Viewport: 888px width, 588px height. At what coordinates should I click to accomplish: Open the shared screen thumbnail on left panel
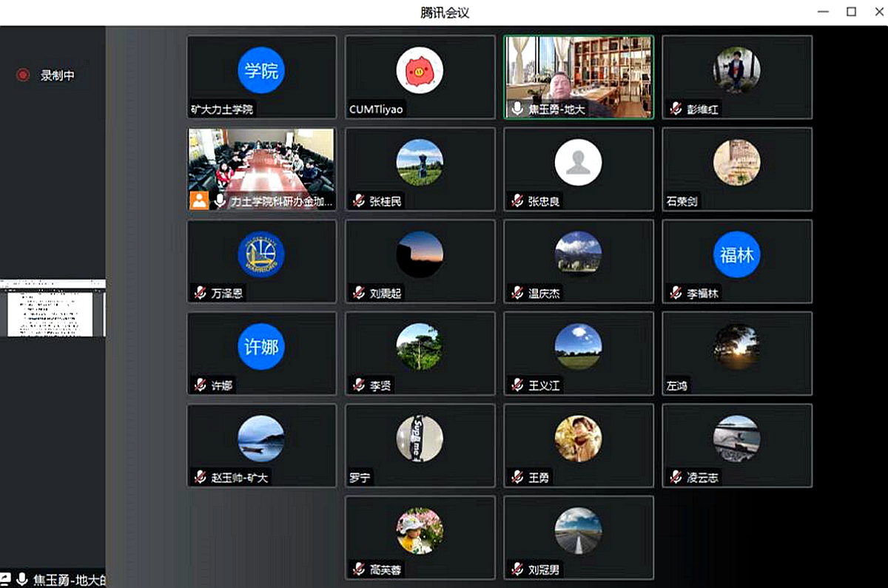tap(53, 308)
